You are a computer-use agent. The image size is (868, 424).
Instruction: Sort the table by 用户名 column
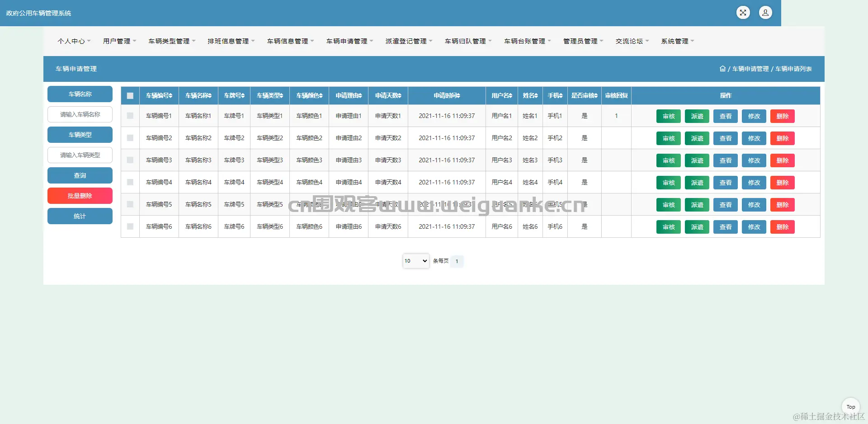tap(502, 95)
